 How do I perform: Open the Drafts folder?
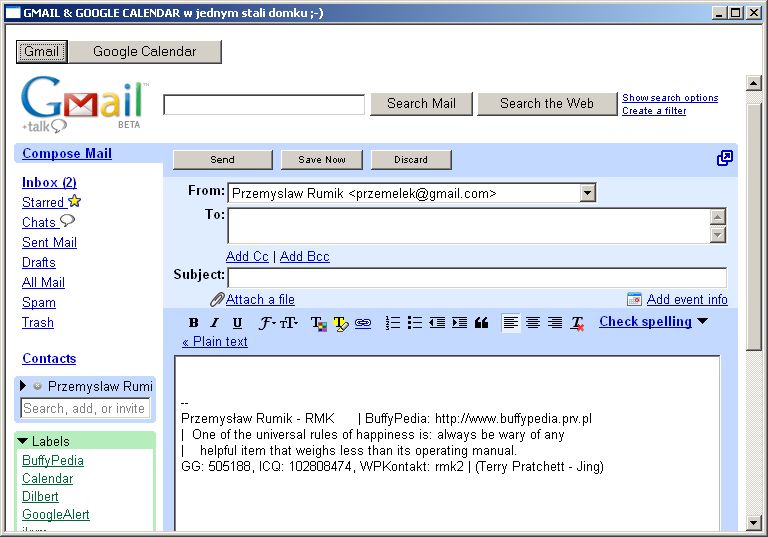point(39,262)
